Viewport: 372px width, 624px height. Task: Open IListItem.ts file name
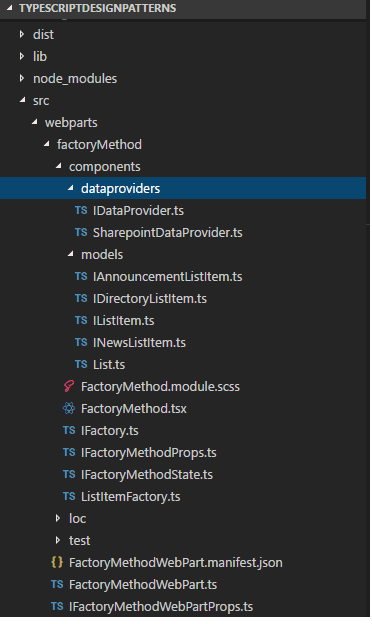[124, 320]
